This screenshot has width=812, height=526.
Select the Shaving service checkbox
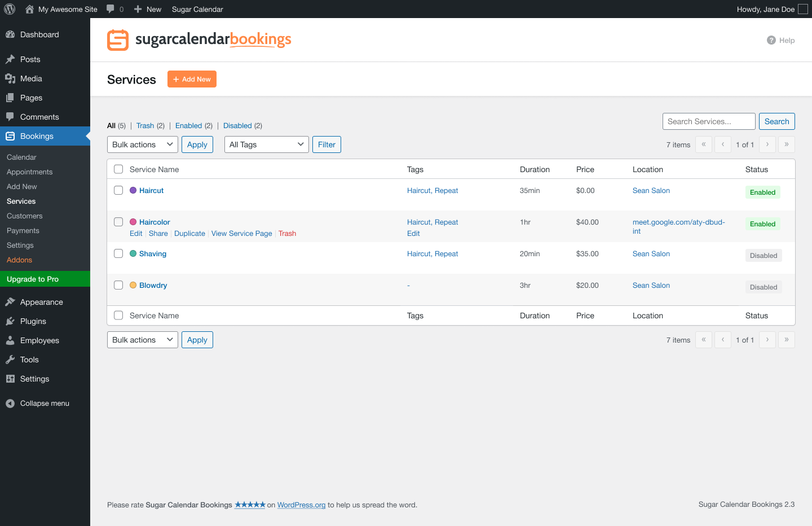[118, 253]
